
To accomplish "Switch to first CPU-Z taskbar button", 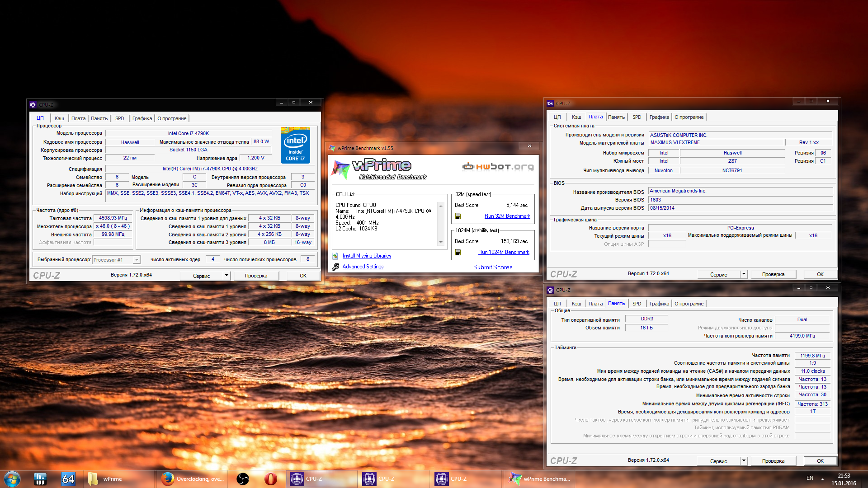I will click(321, 479).
